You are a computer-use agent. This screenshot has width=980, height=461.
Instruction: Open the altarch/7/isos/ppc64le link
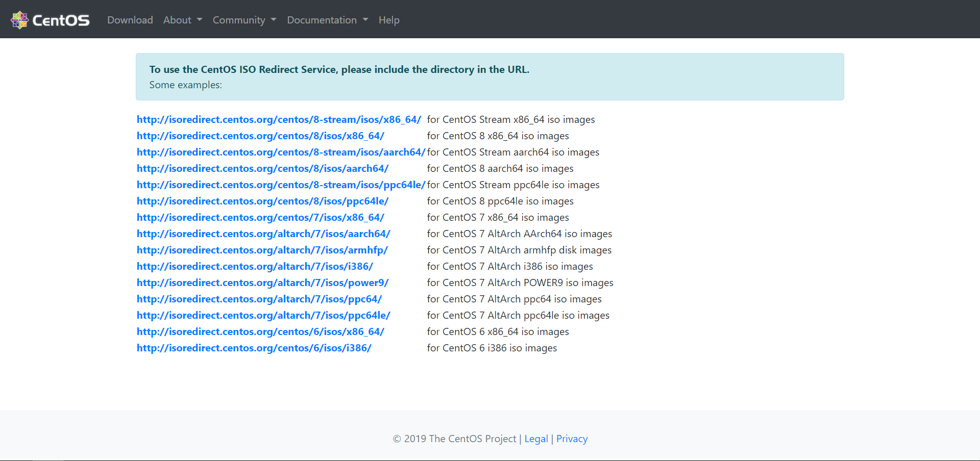pos(263,315)
